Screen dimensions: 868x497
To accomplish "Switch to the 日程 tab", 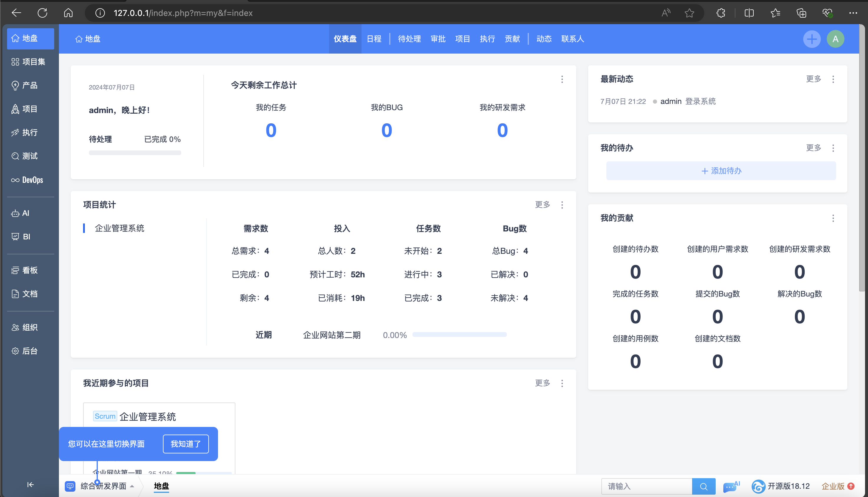I will point(374,39).
